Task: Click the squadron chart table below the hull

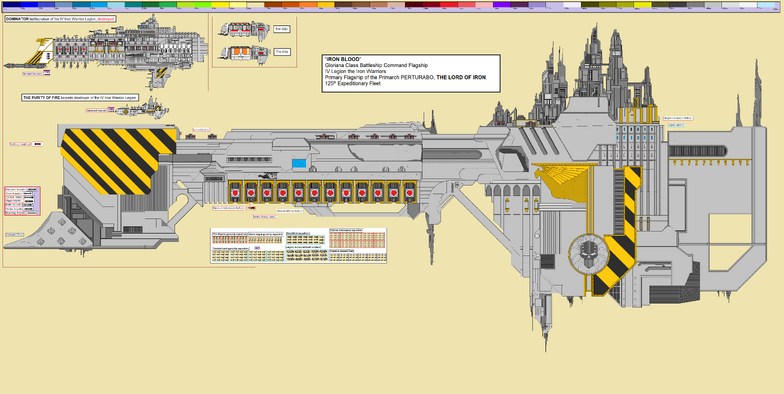Action: [298, 246]
